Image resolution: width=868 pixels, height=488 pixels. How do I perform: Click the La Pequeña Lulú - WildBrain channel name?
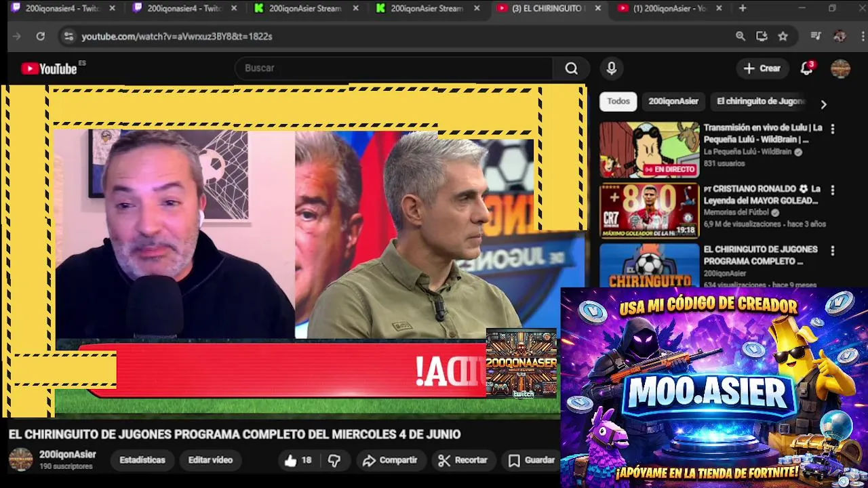tap(747, 152)
